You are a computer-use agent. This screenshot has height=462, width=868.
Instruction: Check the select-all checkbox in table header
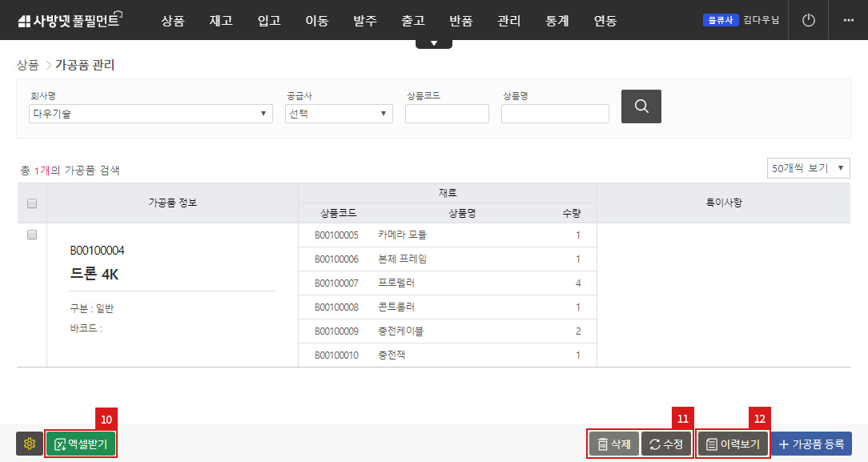click(32, 203)
